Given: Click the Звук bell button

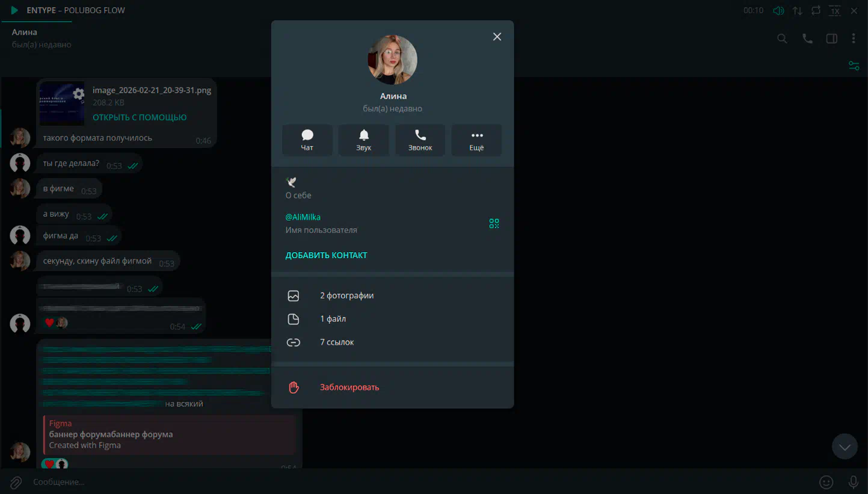Looking at the screenshot, I should point(363,140).
